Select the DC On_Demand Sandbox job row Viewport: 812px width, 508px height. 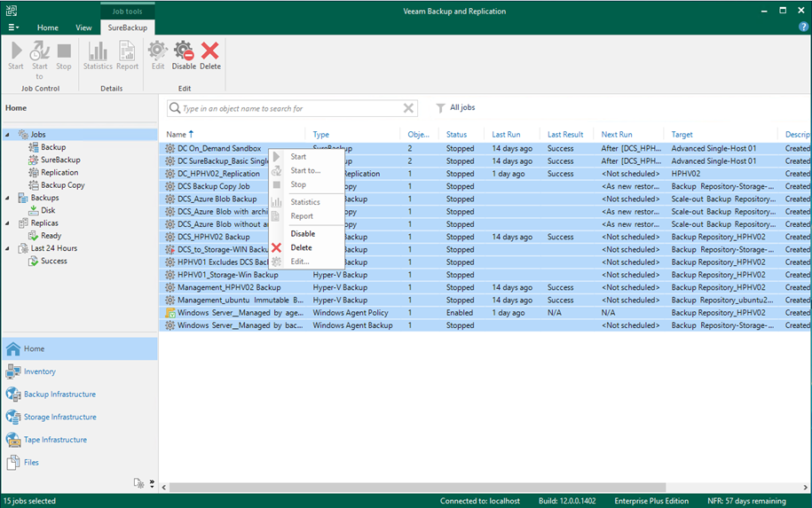coord(485,148)
